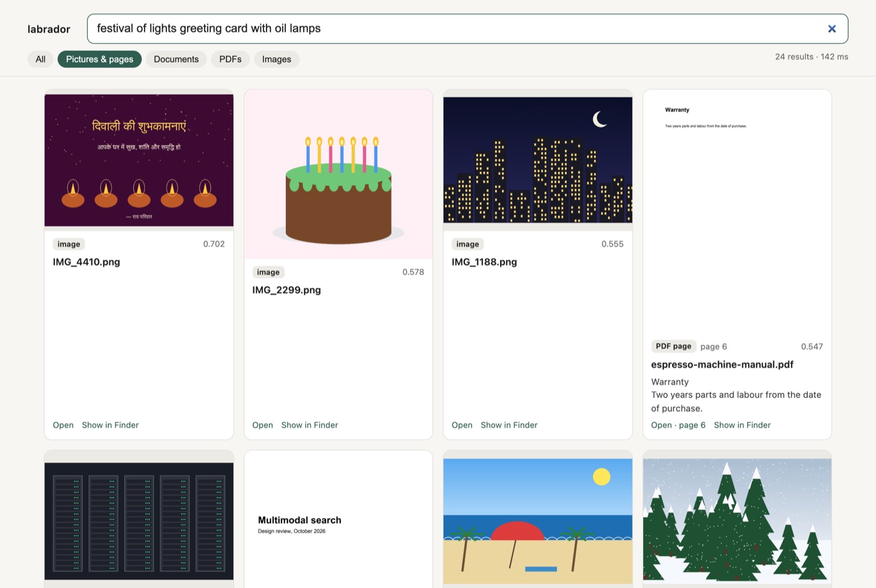
Task: Select the birthday cake image thumbnail
Action: pos(339,175)
